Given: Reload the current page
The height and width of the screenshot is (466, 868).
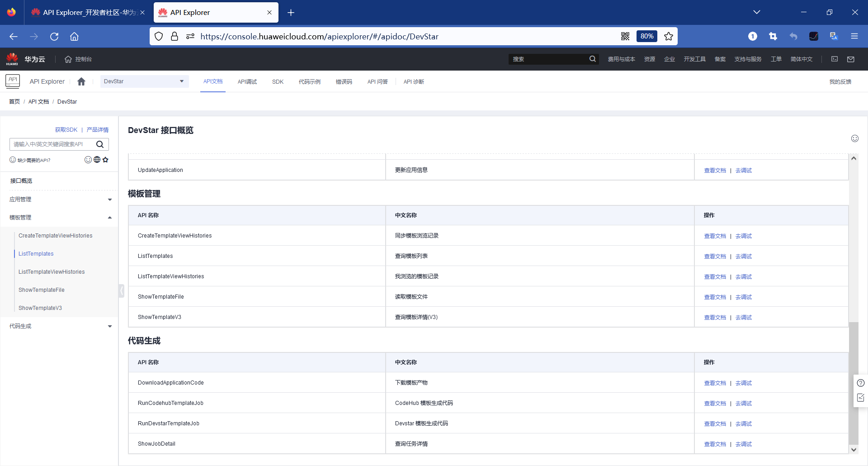Looking at the screenshot, I should (54, 37).
